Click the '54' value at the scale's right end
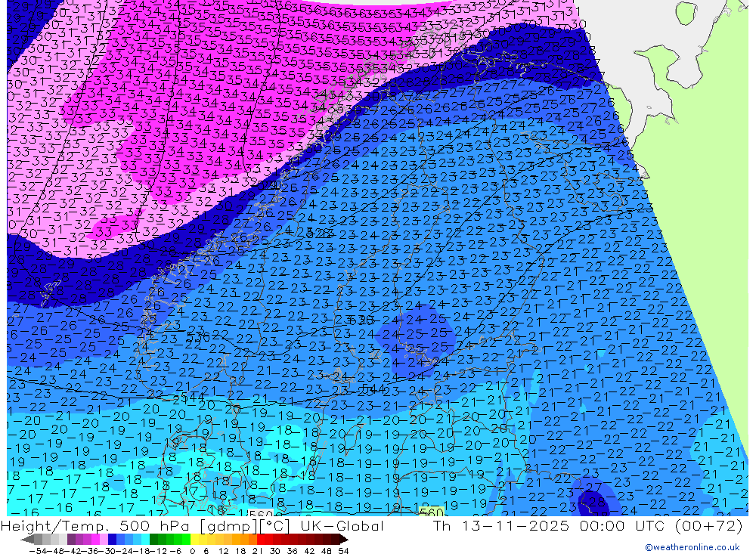 (343, 551)
